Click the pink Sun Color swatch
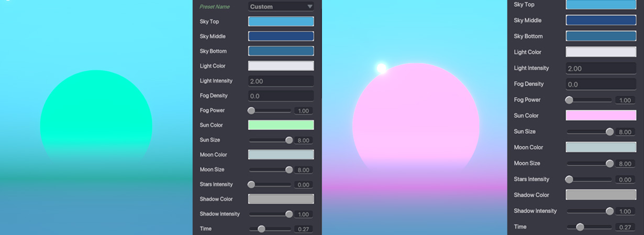The height and width of the screenshot is (235, 644). pos(601,115)
